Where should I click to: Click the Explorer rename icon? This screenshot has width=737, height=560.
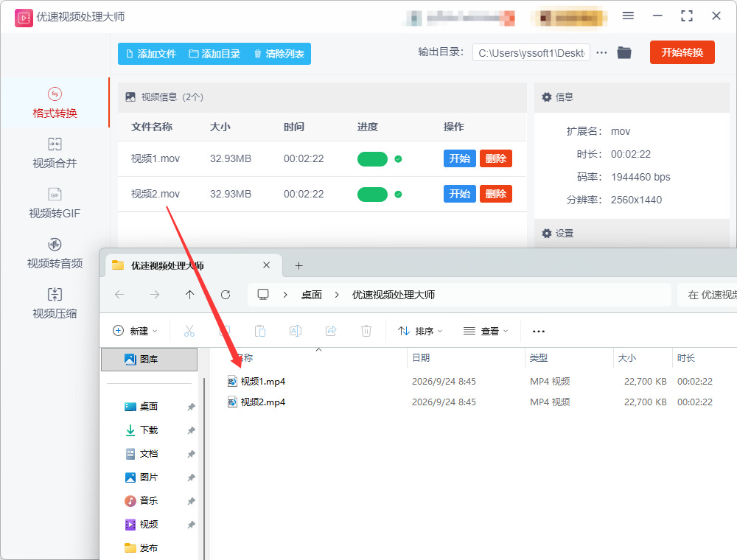click(x=296, y=331)
